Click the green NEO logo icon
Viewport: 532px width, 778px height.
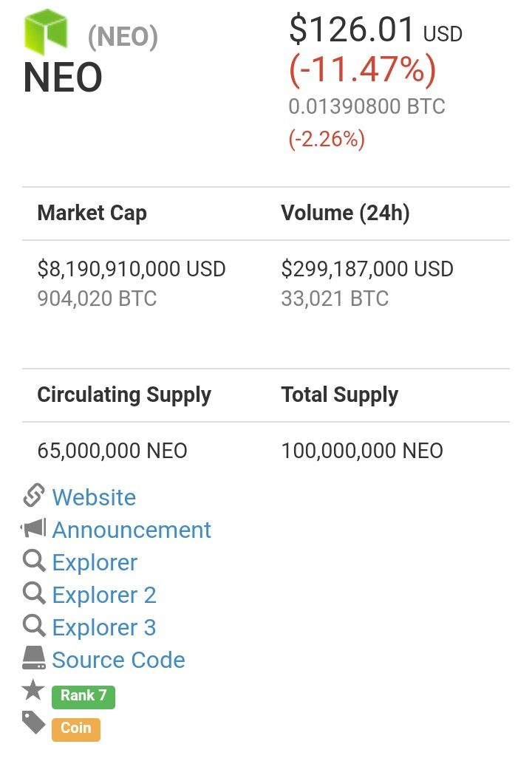46,31
